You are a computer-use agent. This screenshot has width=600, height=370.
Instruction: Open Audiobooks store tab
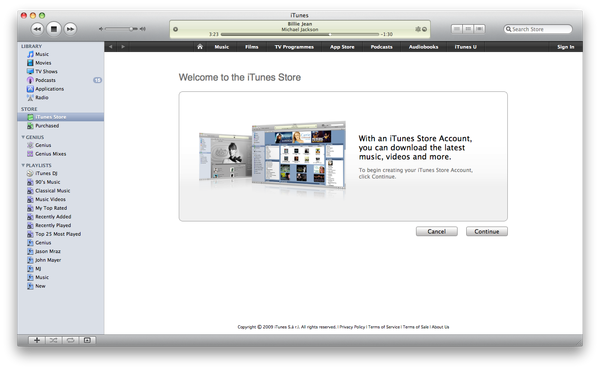coord(423,47)
